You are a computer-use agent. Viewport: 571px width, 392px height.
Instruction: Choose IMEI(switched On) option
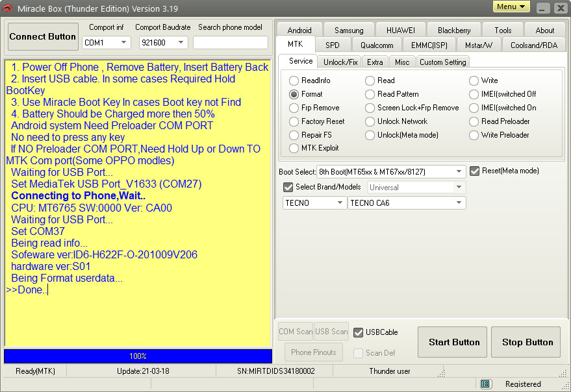click(503, 108)
